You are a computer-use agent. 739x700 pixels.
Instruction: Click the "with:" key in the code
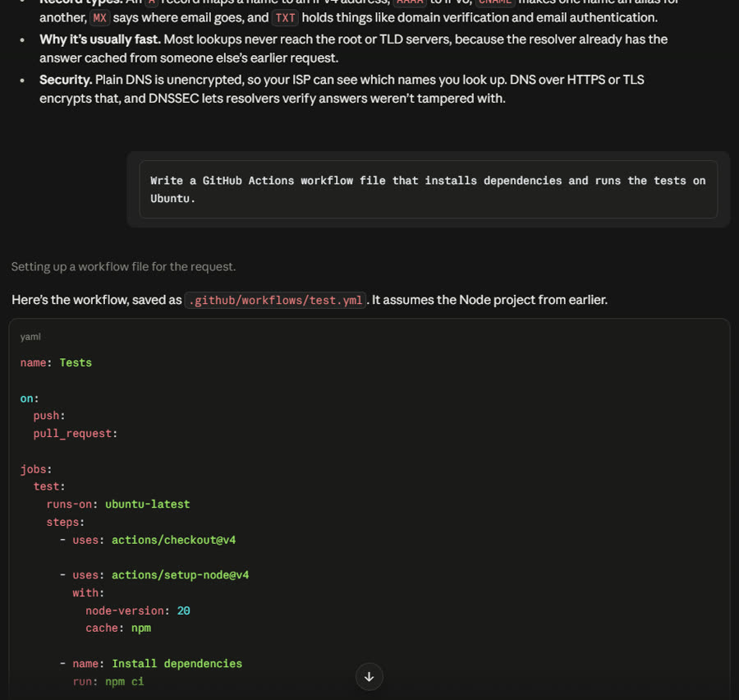point(88,593)
